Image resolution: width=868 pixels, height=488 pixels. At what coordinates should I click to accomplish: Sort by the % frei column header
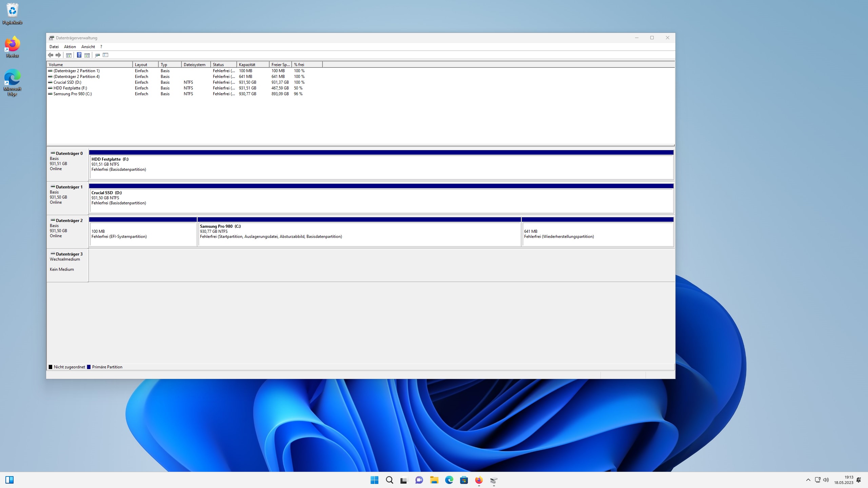307,64
